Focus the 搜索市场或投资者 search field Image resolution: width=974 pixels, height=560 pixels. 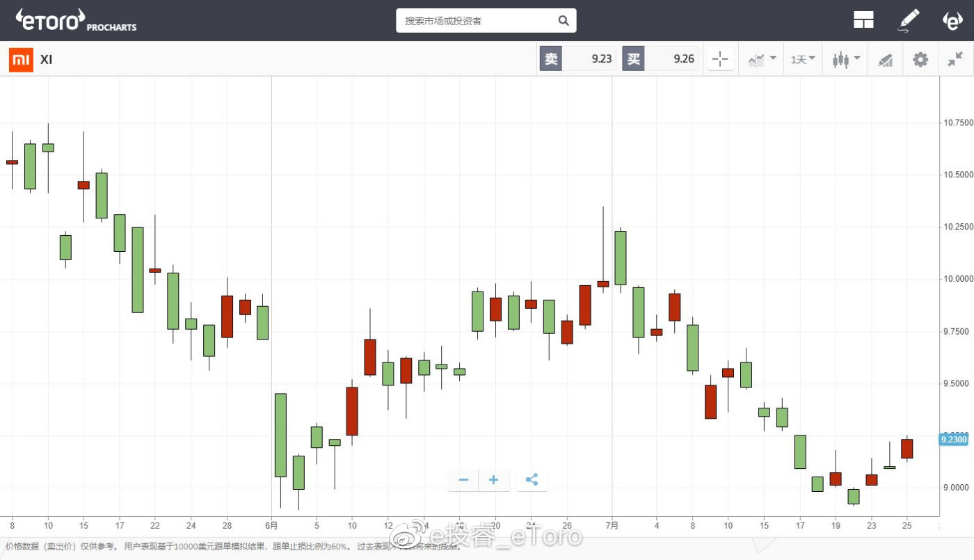[477, 21]
